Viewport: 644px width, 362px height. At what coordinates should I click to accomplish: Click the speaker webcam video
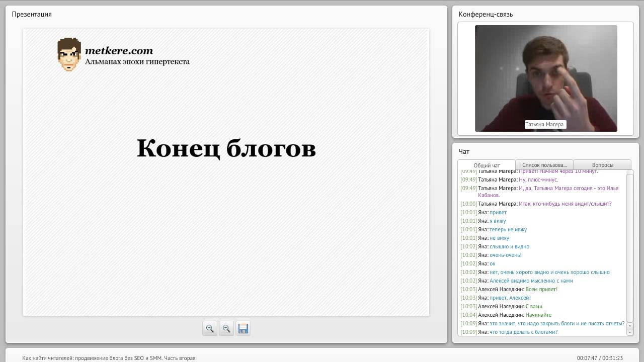tap(546, 78)
